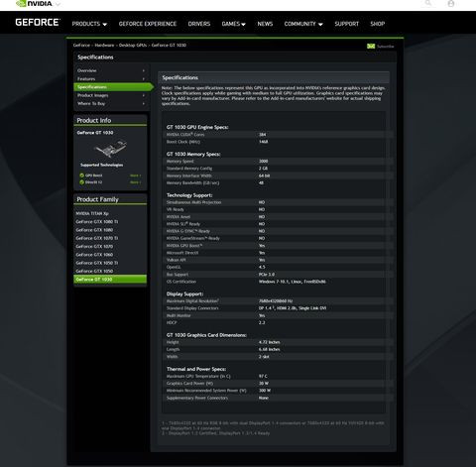Expand the Overview arrow in sidebar
Screen dimensions: 476x467
(x=144, y=70)
